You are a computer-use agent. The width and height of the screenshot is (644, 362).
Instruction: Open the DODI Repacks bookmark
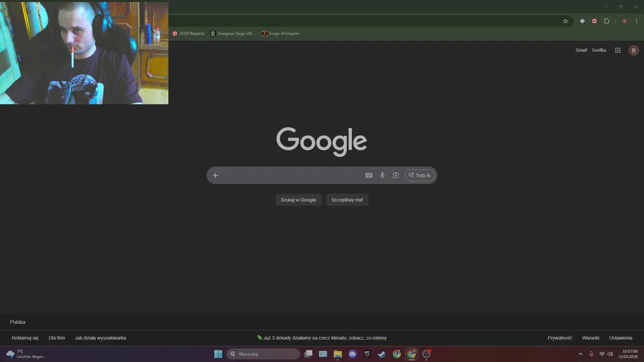pos(189,34)
